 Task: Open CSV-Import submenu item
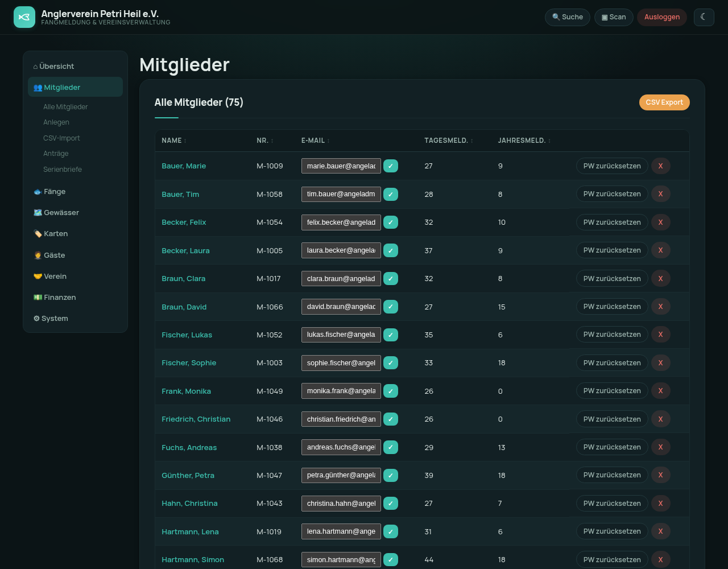point(61,138)
